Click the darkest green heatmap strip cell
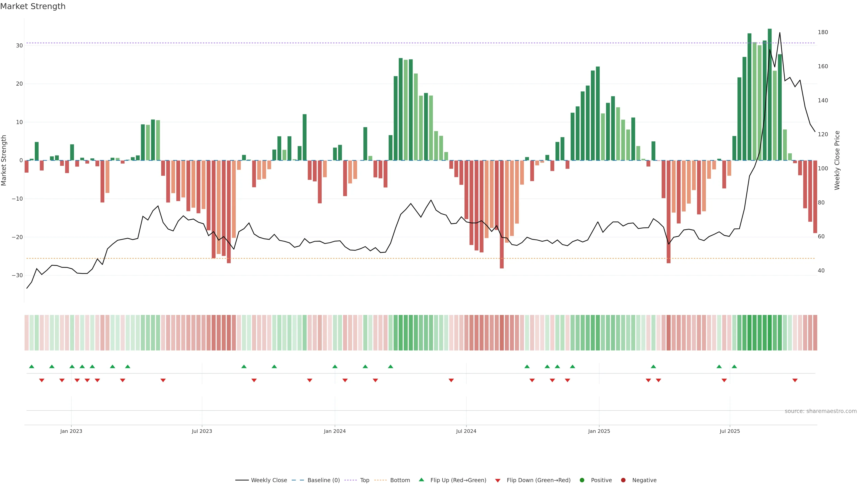Viewport: 868px width, 488px height. (x=770, y=332)
